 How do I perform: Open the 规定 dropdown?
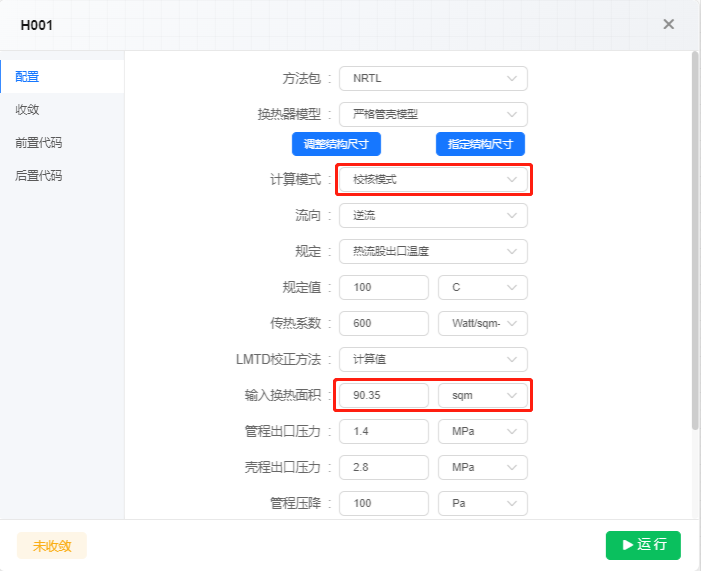(x=433, y=251)
